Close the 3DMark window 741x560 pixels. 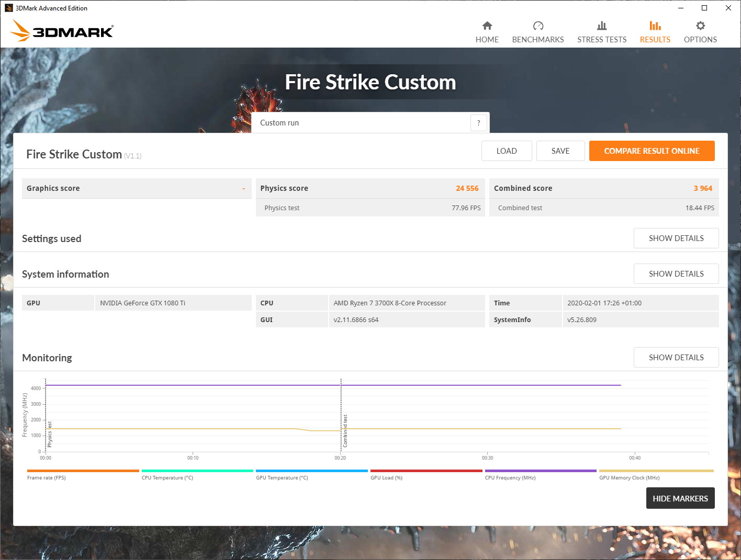point(728,8)
